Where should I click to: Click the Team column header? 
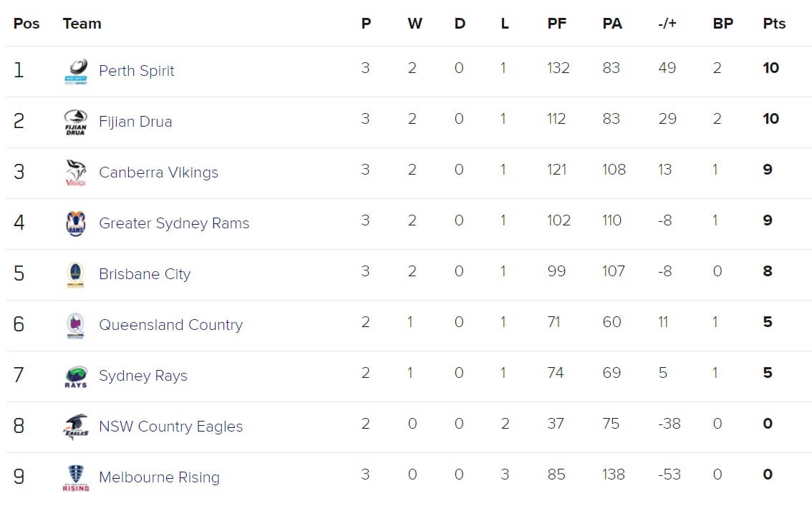point(82,24)
